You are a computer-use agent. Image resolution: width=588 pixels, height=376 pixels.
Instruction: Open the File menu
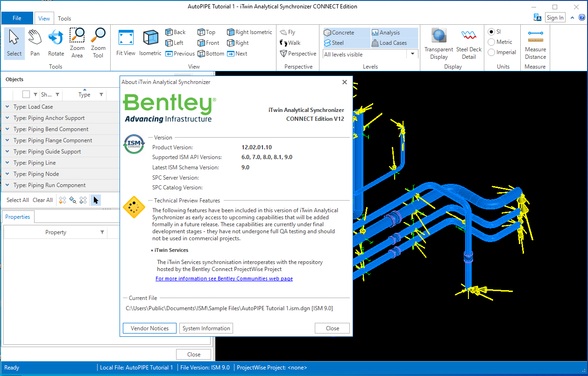point(17,18)
